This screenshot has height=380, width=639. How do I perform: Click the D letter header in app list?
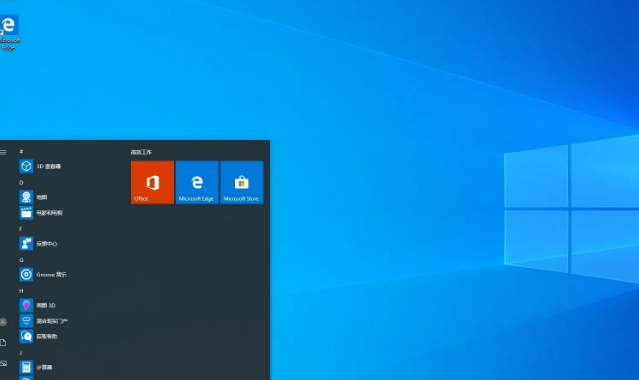click(21, 182)
